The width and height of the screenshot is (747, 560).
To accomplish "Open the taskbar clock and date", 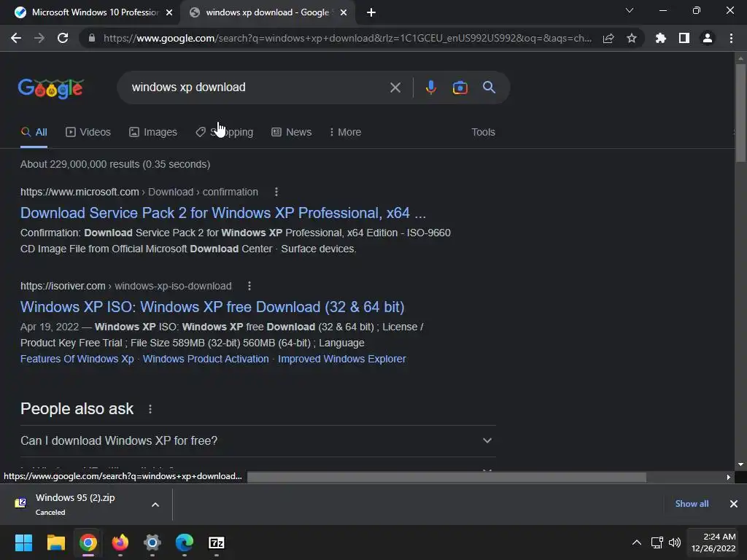I will tap(713, 542).
